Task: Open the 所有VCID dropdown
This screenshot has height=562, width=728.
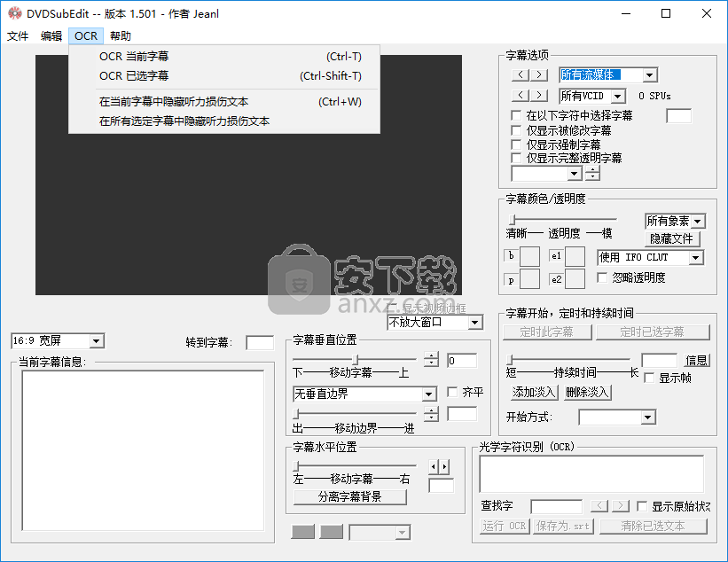Action: [617, 96]
